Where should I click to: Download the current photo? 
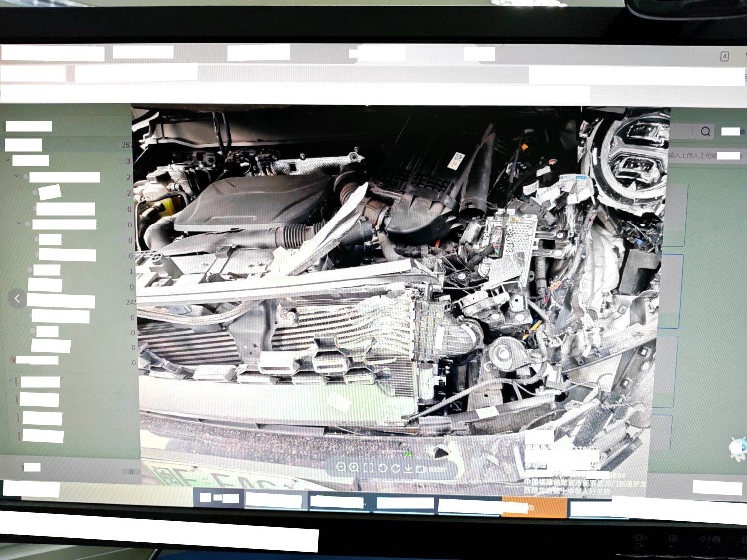click(x=408, y=468)
